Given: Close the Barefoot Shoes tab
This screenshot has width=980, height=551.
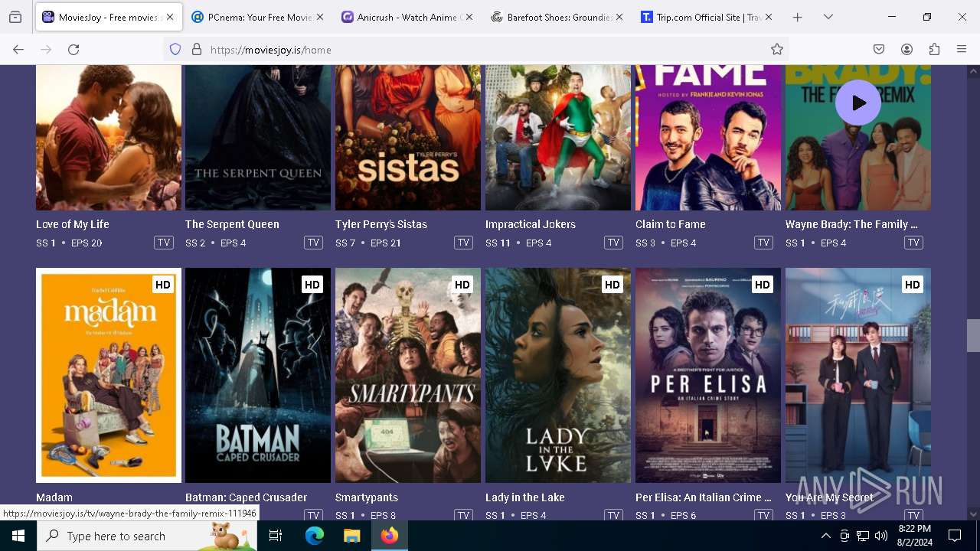Looking at the screenshot, I should point(619,17).
